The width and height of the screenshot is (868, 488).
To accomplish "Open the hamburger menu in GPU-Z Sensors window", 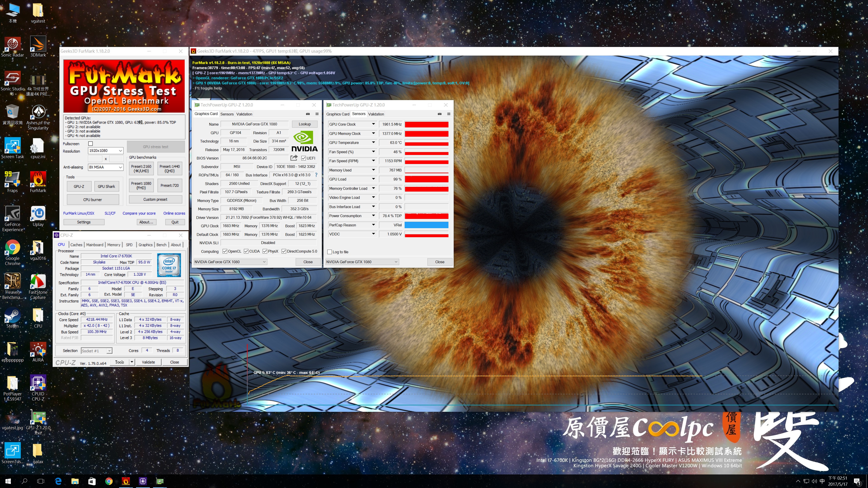I will (x=448, y=114).
